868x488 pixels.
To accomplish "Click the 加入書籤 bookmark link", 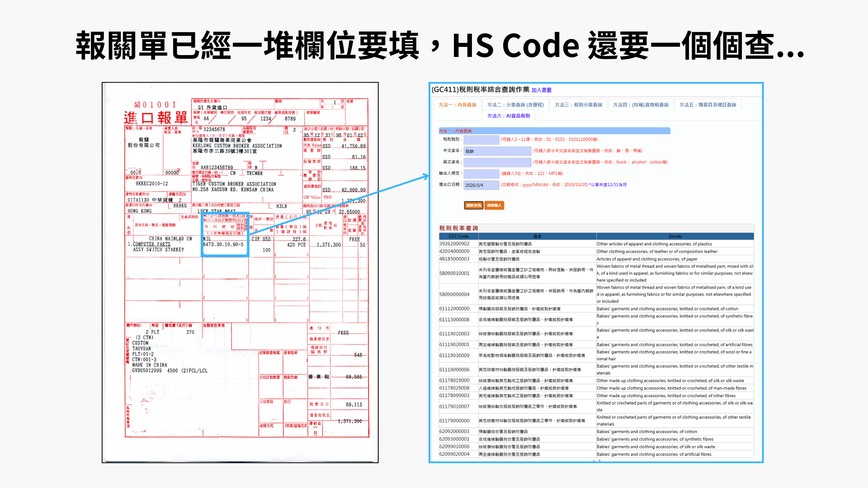I will pos(541,90).
